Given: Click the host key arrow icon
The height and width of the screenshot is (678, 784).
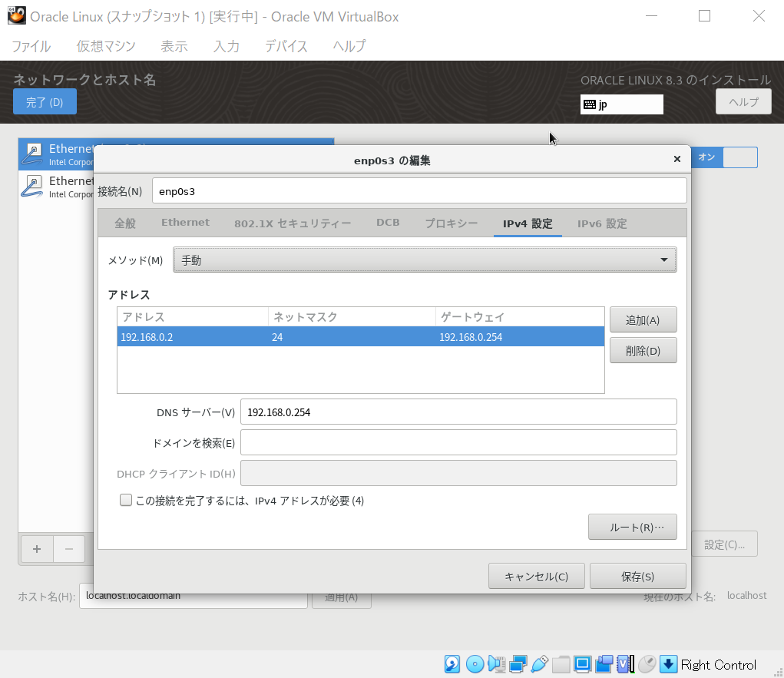Looking at the screenshot, I should pyautogui.click(x=669, y=664).
